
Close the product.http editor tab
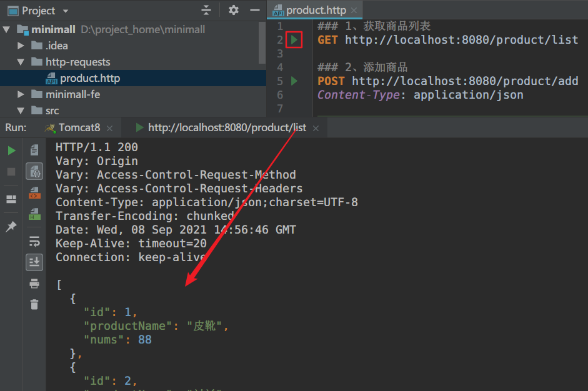tap(354, 11)
